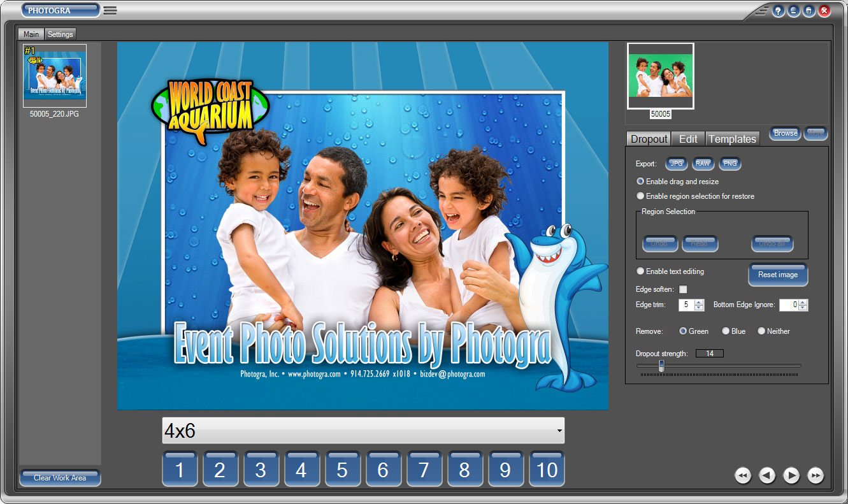Click the Dropout strength slider handle
The image size is (848, 504).
click(661, 366)
